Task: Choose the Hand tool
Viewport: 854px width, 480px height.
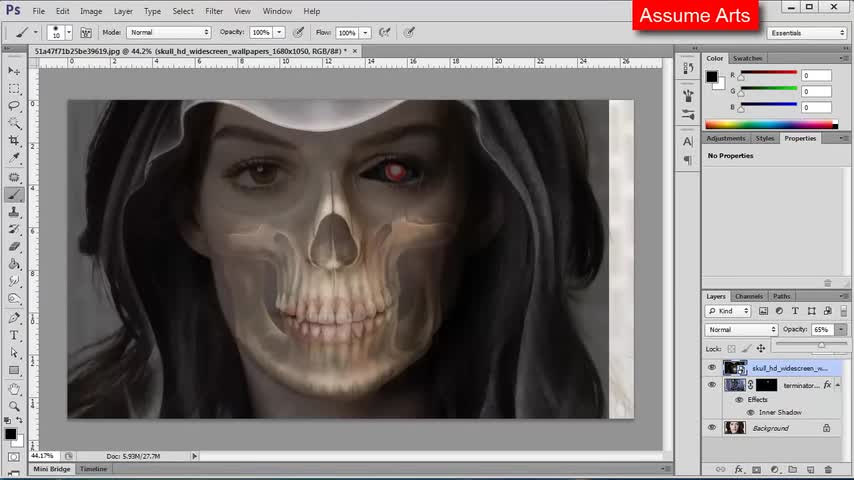Action: pos(14,388)
